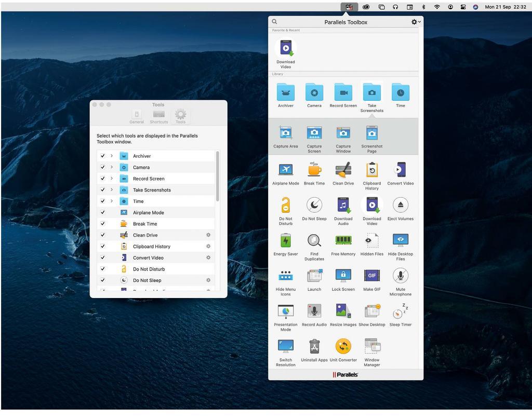Open the Record Screen folder icon

[x=343, y=92]
